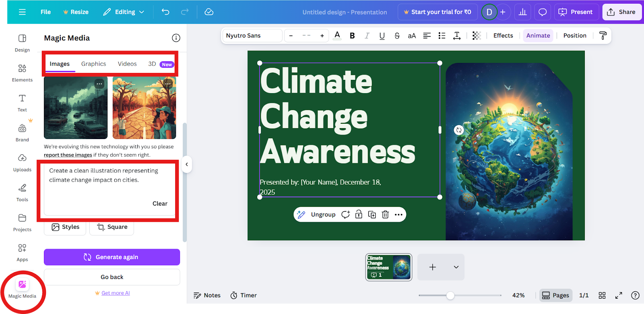Collapse the side panel
Screen dimensions: 644x314
187,164
